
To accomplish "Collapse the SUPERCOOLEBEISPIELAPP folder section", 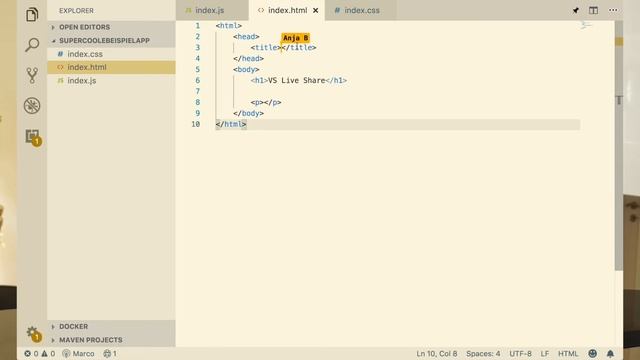I will (111, 40).
